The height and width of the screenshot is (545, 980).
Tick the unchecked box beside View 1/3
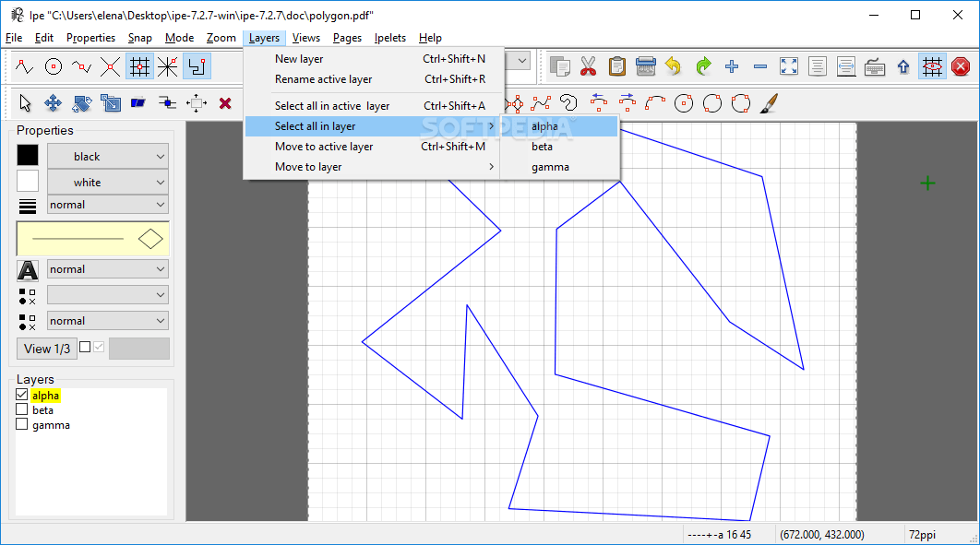tap(85, 347)
